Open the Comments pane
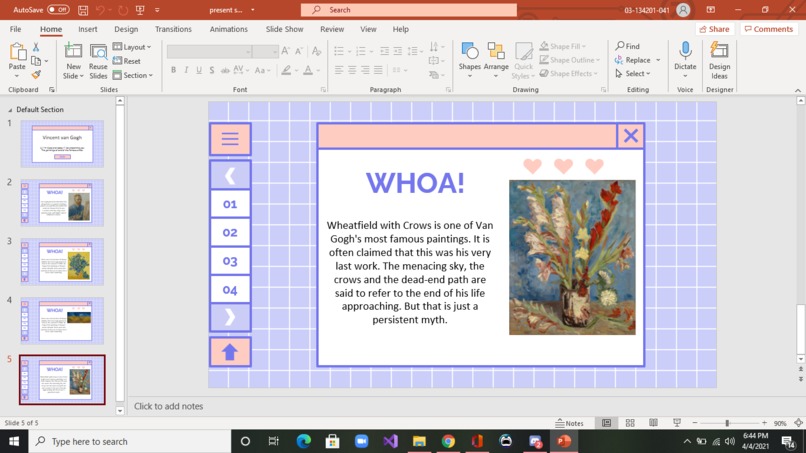This screenshot has height=453, width=806. [x=768, y=29]
